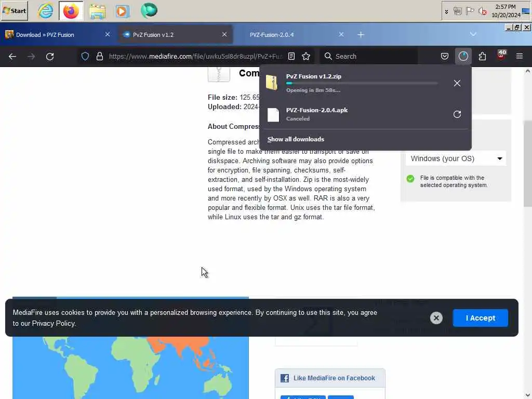
Task: Go back to the previous page
Action: click(12, 56)
